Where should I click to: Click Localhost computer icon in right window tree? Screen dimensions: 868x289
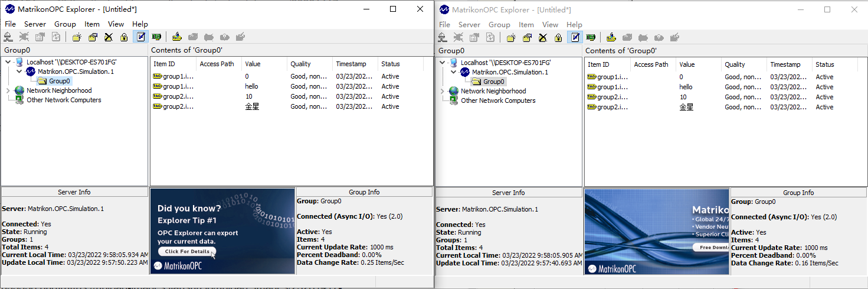tap(453, 62)
